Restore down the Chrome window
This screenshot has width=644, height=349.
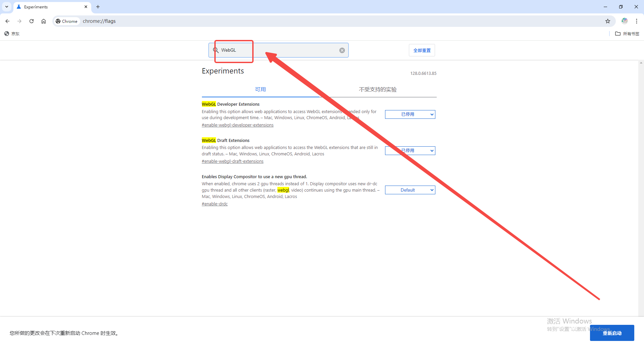point(621,7)
